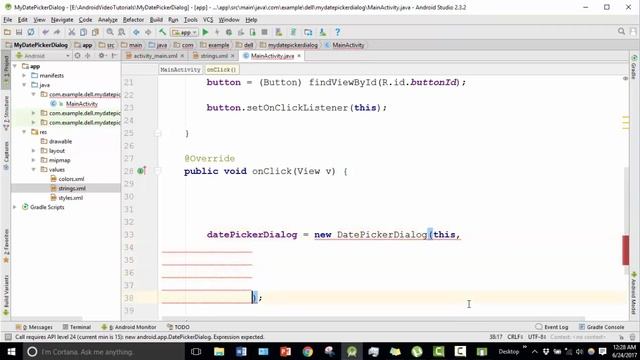Click the UTF-8 encoding status
The image size is (640, 360).
(x=537, y=337)
